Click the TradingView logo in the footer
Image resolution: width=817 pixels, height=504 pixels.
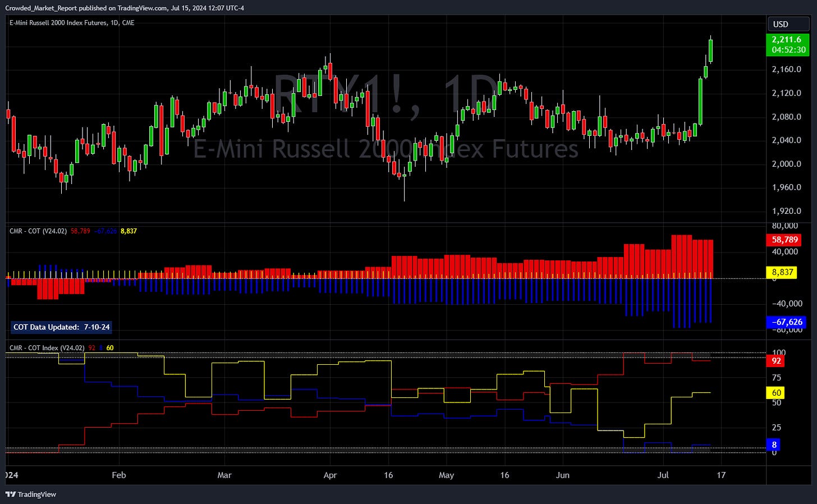(31, 494)
